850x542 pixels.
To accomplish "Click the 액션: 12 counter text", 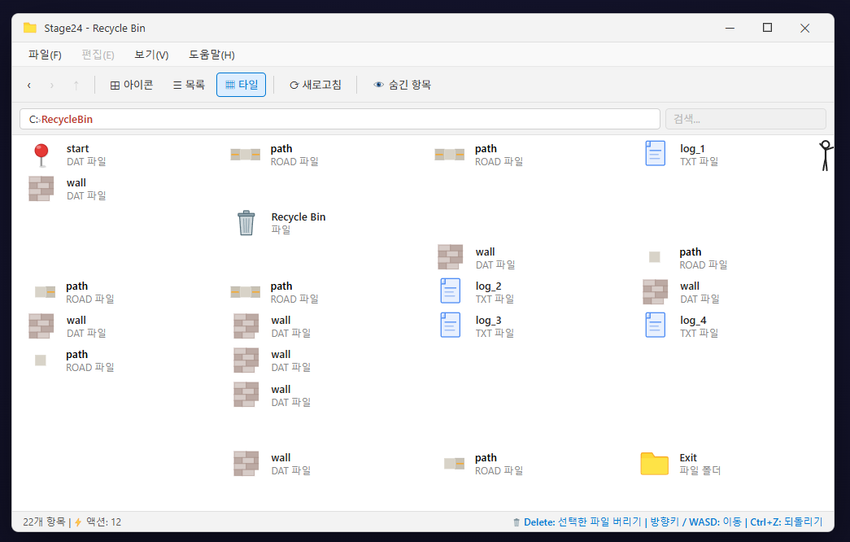I will [104, 522].
